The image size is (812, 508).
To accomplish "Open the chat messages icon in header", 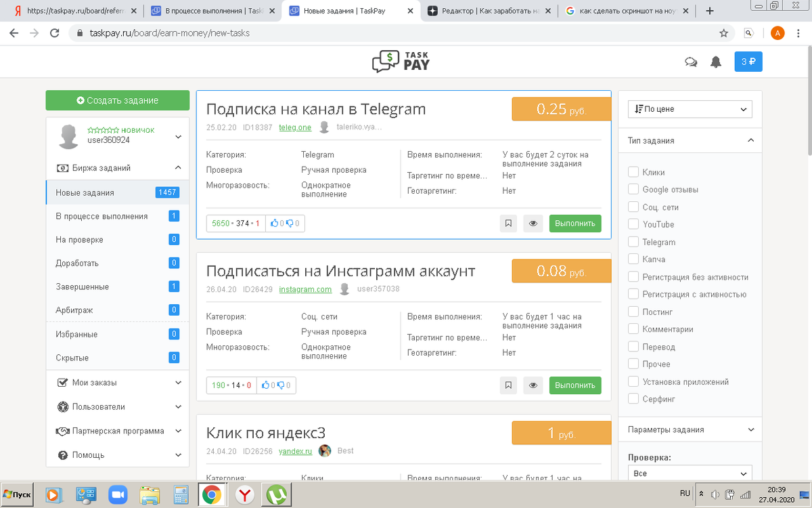I will pos(691,62).
